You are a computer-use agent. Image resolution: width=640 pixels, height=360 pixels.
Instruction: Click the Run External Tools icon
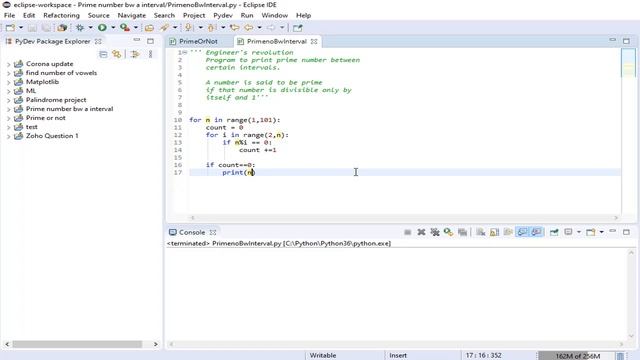click(125, 28)
